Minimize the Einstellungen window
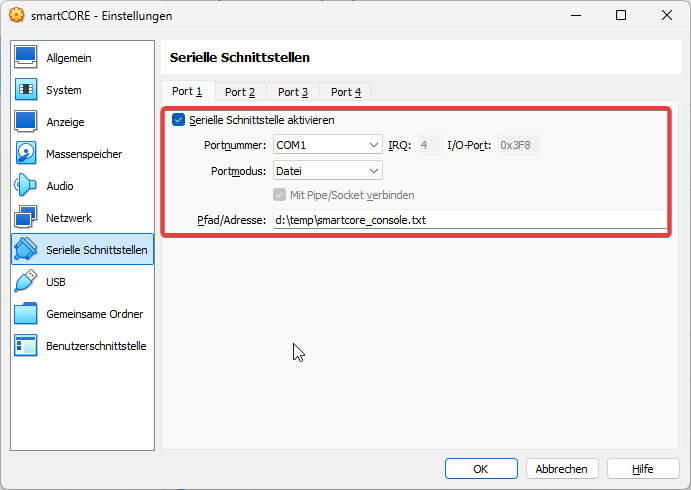Image resolution: width=691 pixels, height=490 pixels. (x=576, y=15)
